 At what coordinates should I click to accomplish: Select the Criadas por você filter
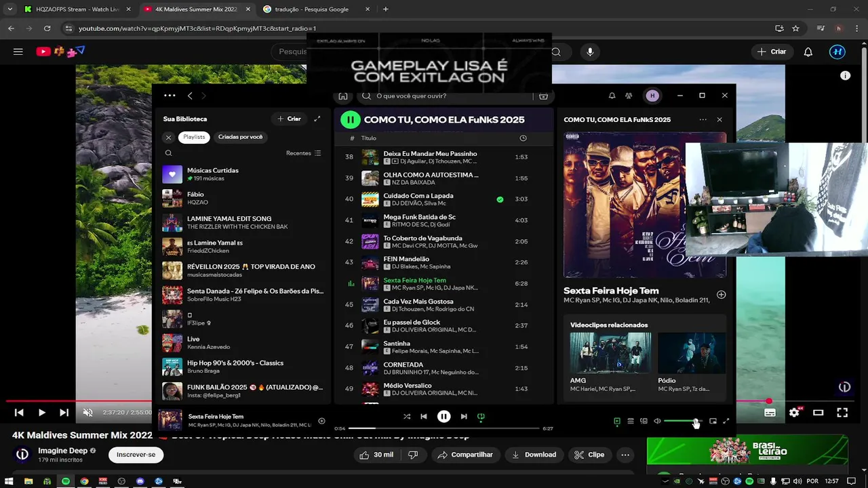(x=240, y=137)
